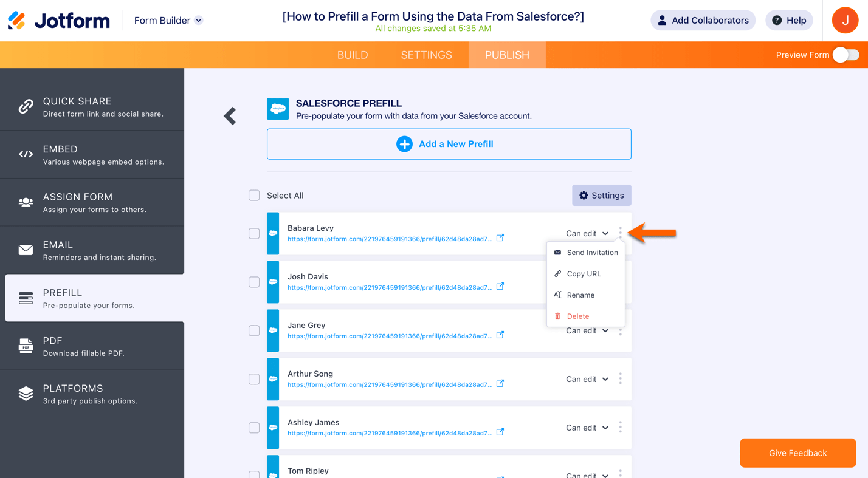Image resolution: width=868 pixels, height=478 pixels.
Task: Click the Jotform logo
Action: tap(59, 21)
